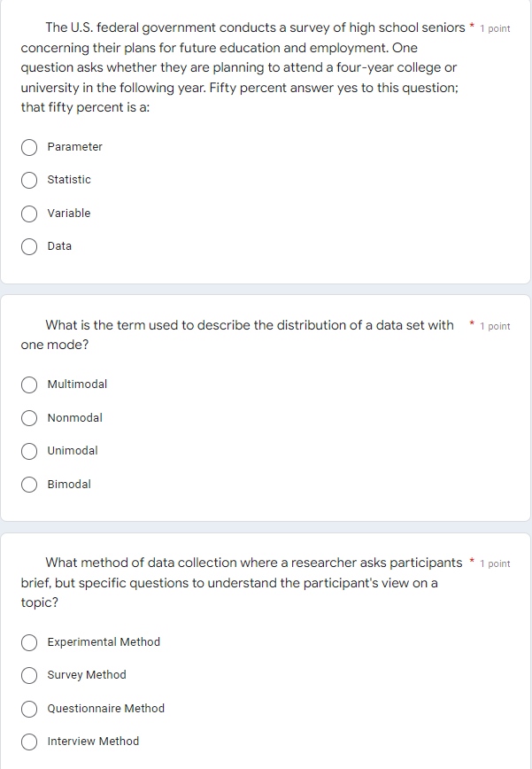The height and width of the screenshot is (769, 532).
Task: Pick the Questionnaire Method radio button
Action: coord(29,709)
